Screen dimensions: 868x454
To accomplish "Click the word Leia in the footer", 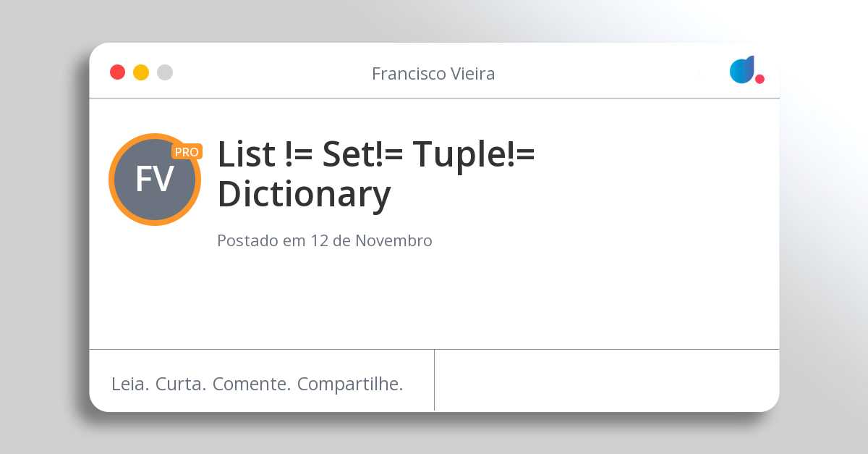I will (130, 384).
